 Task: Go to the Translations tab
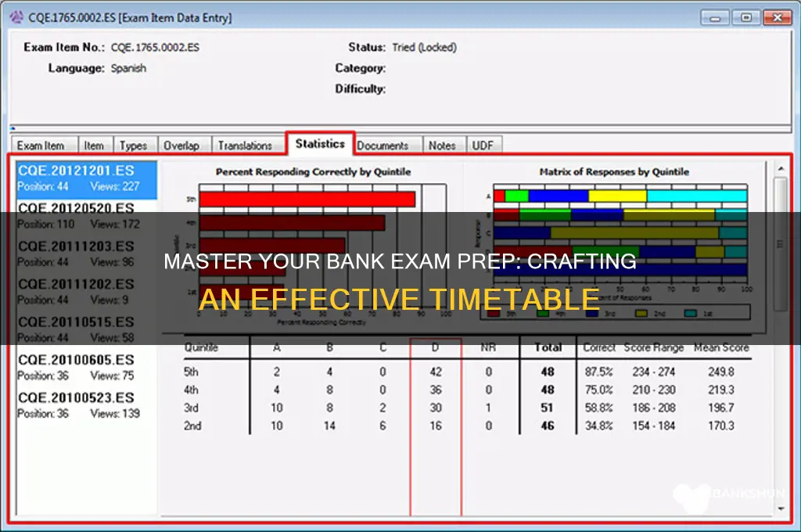[x=248, y=146]
